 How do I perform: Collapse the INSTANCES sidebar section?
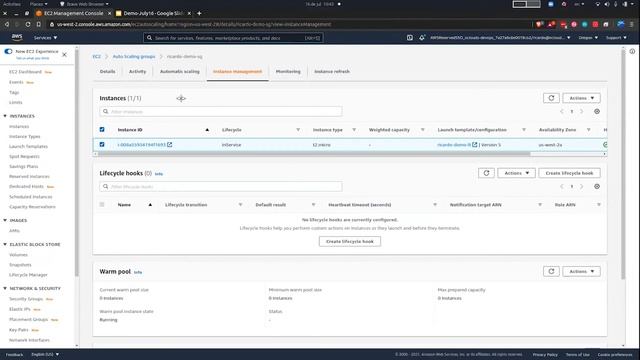[x=5, y=116]
